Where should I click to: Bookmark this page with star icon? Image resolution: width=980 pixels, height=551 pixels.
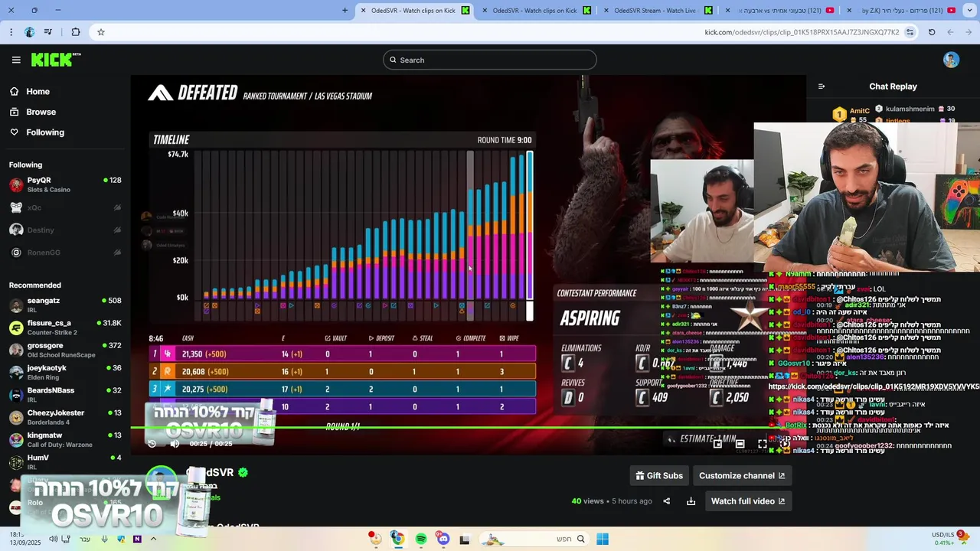pos(100,32)
